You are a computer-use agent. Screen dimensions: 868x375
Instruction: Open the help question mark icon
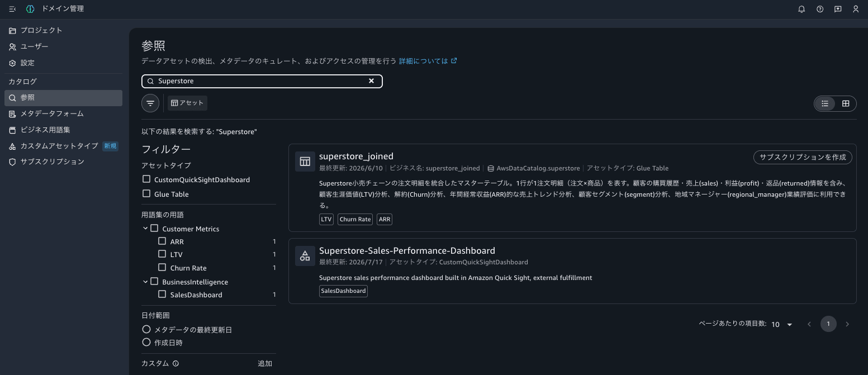[820, 9]
